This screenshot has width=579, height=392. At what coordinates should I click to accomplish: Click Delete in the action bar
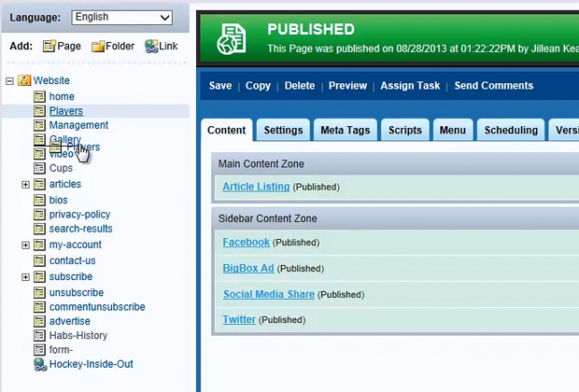tap(300, 86)
